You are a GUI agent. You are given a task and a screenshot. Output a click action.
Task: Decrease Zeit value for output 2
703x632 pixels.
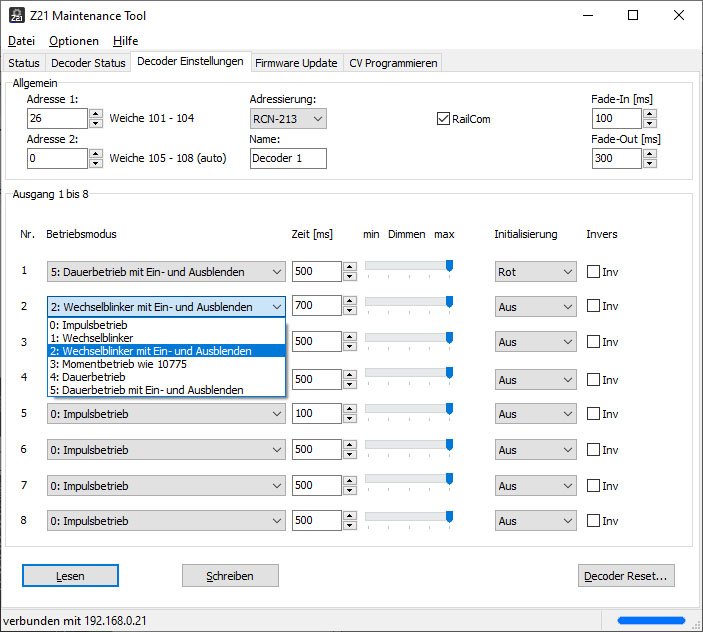350,310
